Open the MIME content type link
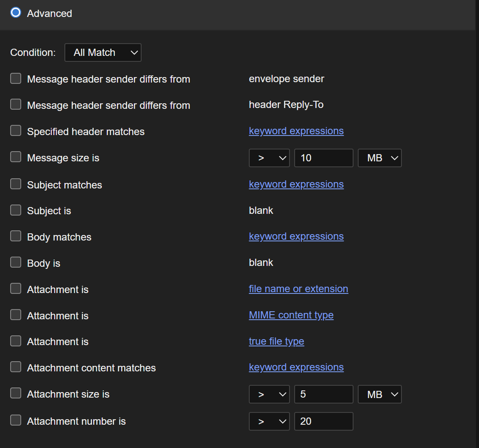 click(x=291, y=315)
